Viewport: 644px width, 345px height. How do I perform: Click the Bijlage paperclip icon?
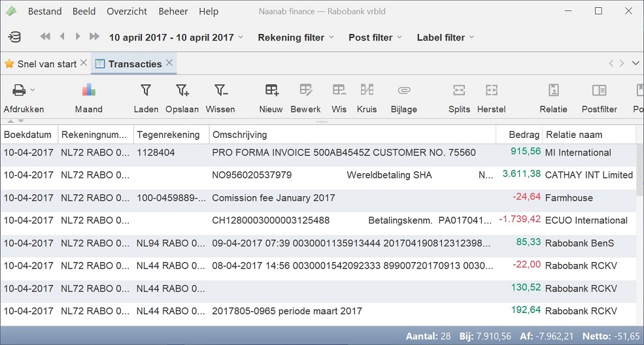[403, 90]
